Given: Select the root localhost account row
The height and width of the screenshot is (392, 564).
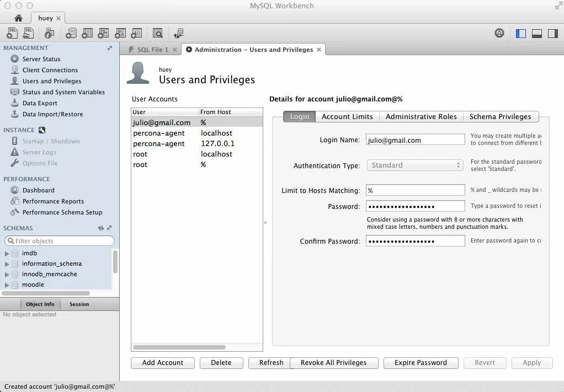Looking at the screenshot, I should click(x=197, y=154).
